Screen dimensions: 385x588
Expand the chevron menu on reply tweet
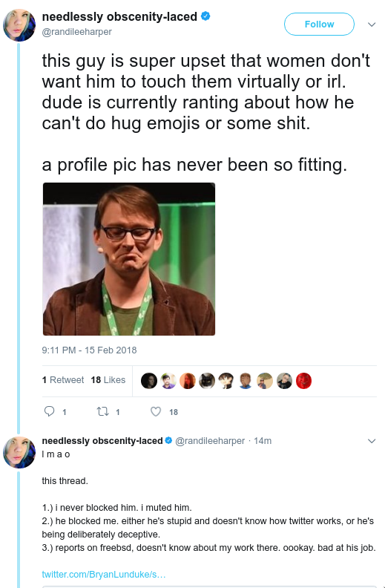372,441
